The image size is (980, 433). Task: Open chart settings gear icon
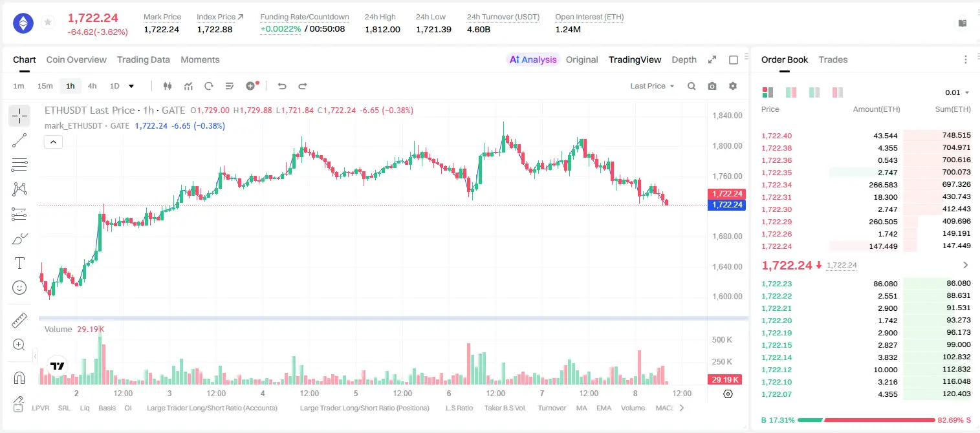733,86
